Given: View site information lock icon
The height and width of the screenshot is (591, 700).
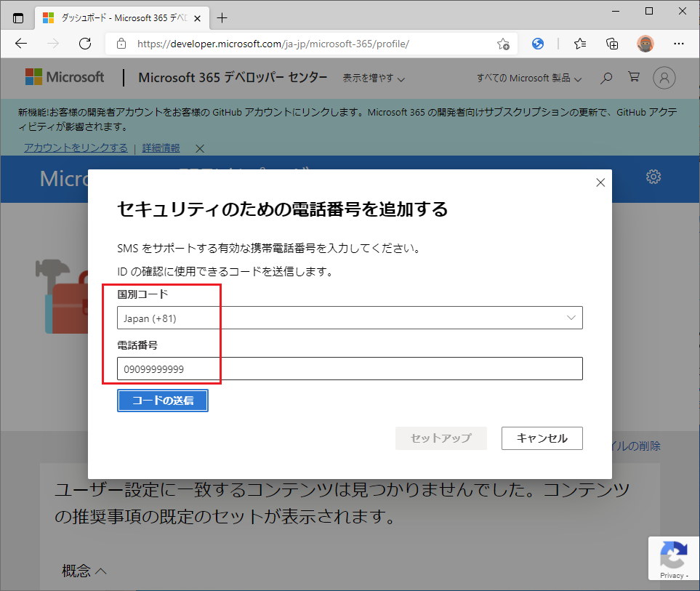Looking at the screenshot, I should 121,44.
